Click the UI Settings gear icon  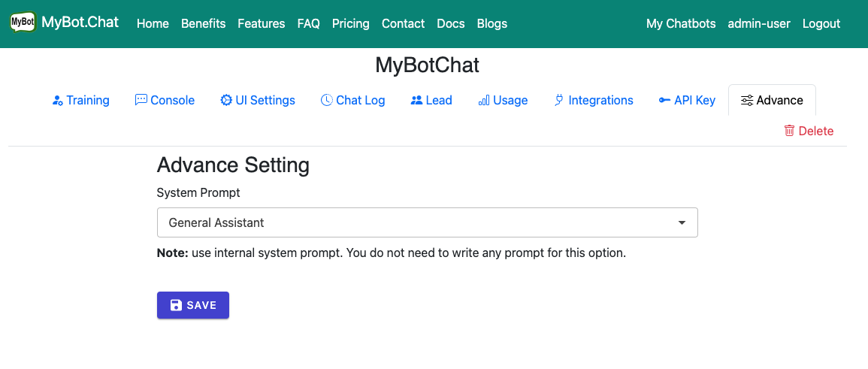(x=225, y=100)
